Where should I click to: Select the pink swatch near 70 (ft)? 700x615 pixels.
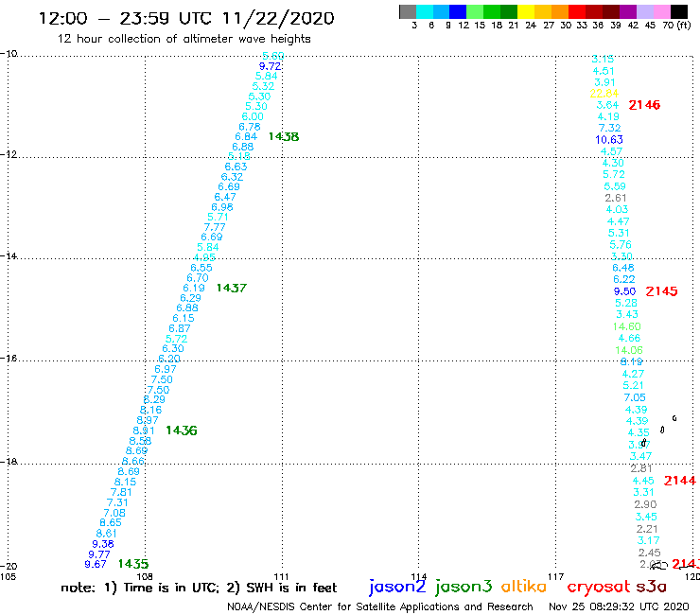[x=662, y=11]
